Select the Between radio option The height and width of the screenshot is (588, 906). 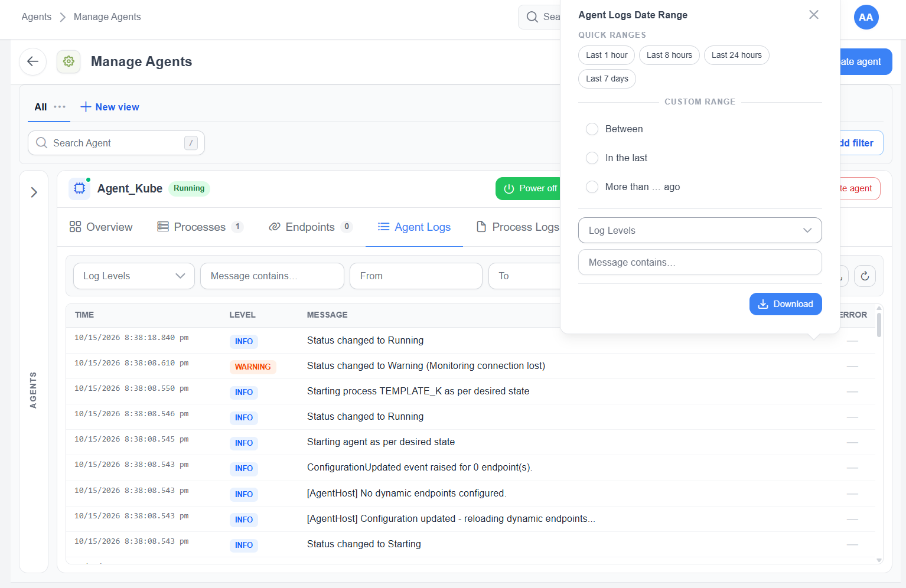coord(592,129)
